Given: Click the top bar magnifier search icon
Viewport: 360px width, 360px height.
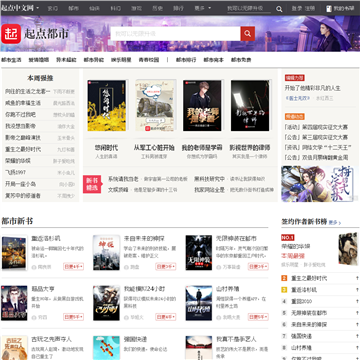Looking at the screenshot, I should tap(279, 9).
